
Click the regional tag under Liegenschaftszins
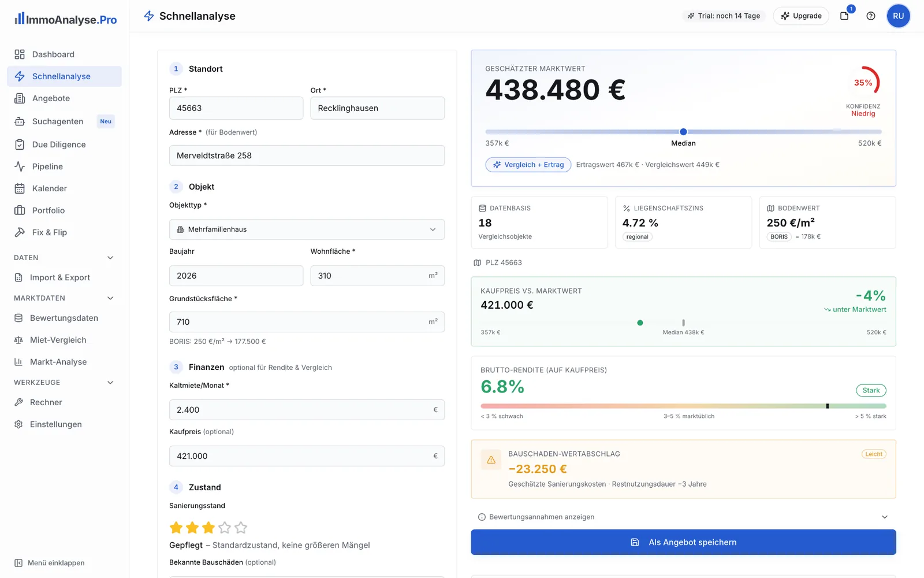[x=637, y=236]
